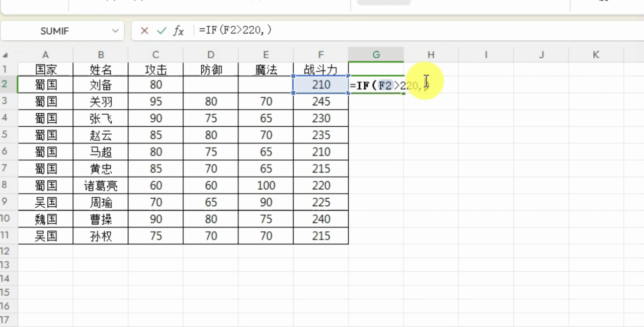644x327 pixels.
Task: Click the 魏国 country cell
Action: (45, 219)
